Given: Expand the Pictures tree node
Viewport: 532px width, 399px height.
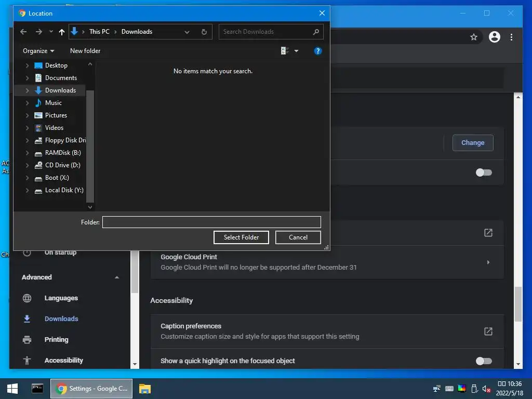Looking at the screenshot, I should (x=27, y=115).
